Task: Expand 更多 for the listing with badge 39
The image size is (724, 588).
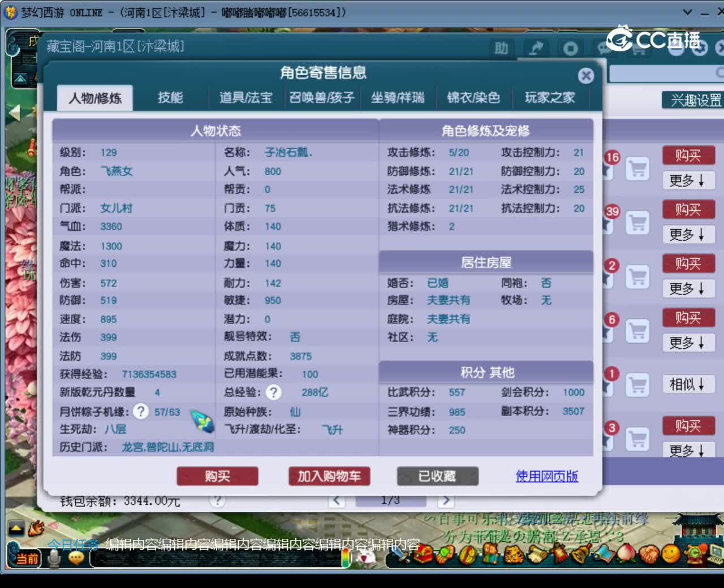Action: (688, 235)
